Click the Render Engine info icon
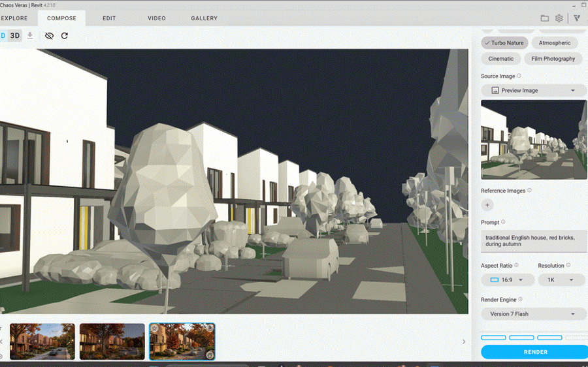The height and width of the screenshot is (367, 588). coord(520,299)
